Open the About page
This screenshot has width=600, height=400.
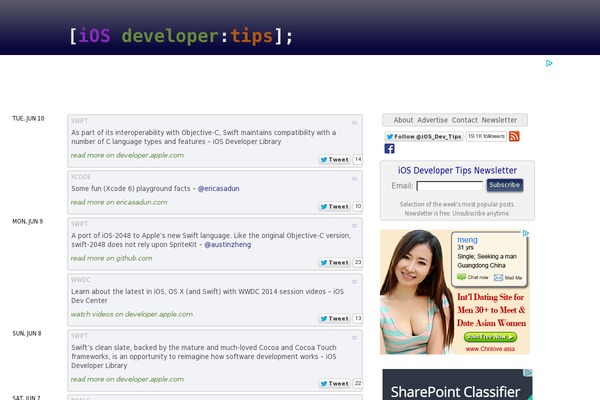pyautogui.click(x=403, y=120)
